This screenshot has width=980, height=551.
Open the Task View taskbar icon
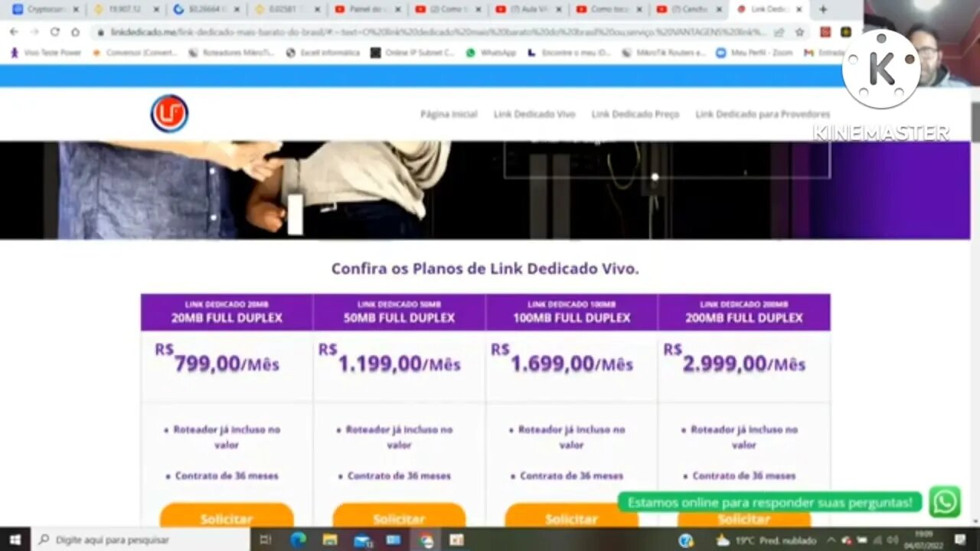point(265,540)
